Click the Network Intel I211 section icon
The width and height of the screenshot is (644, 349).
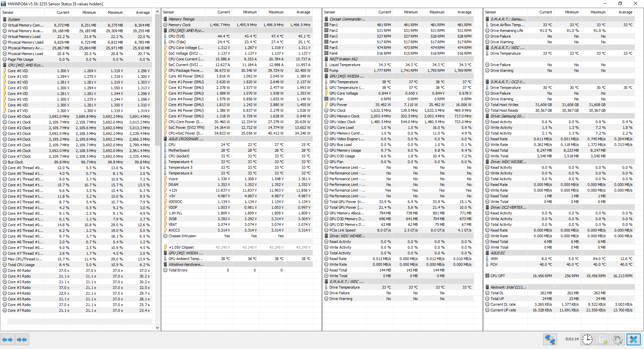click(x=487, y=287)
